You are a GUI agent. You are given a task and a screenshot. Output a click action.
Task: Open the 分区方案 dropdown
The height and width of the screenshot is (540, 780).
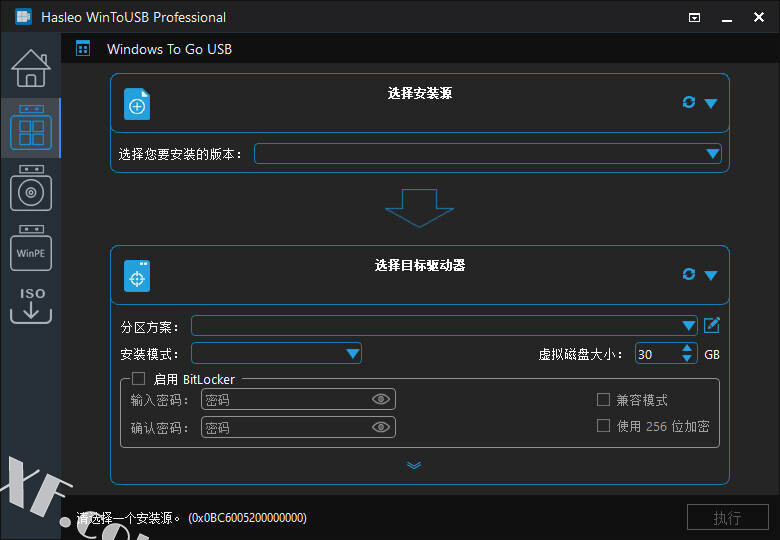coord(688,326)
